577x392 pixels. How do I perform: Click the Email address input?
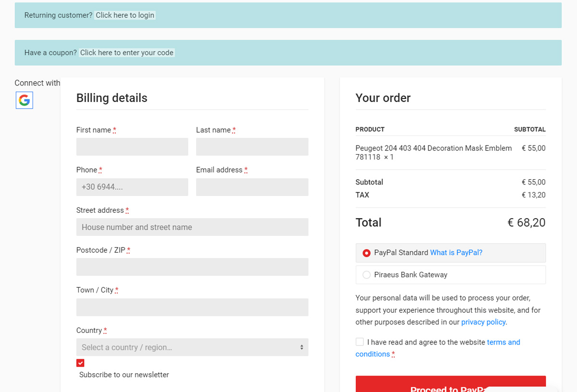click(x=252, y=187)
